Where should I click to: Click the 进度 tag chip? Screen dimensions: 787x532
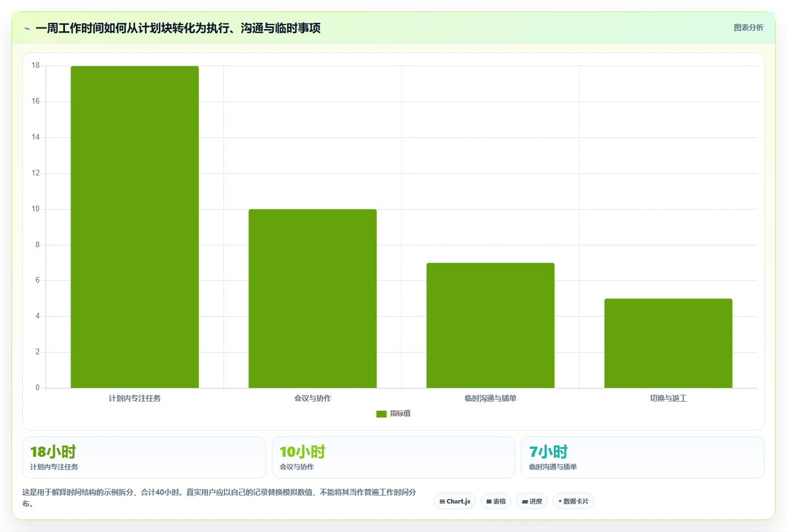coord(532,501)
